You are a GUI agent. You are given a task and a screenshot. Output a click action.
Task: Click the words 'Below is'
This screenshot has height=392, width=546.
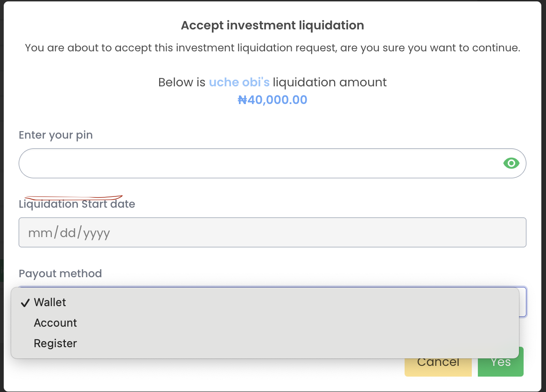(x=182, y=83)
